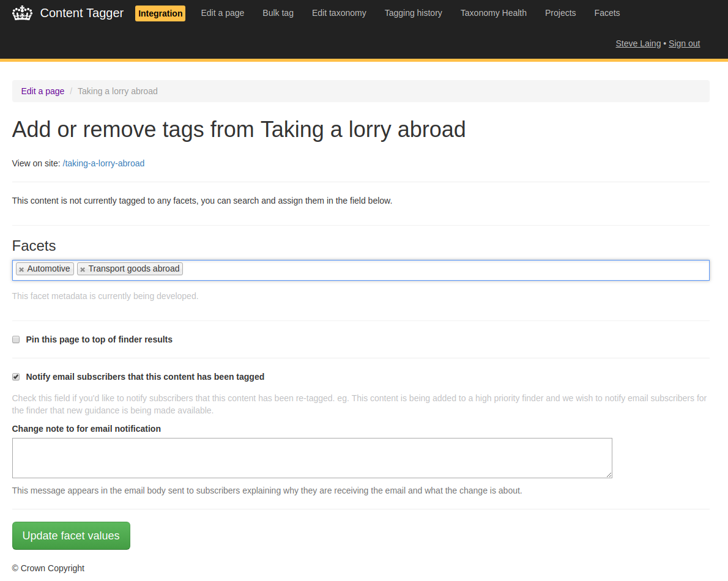
Task: Click Change note to for email label
Action: tap(86, 429)
